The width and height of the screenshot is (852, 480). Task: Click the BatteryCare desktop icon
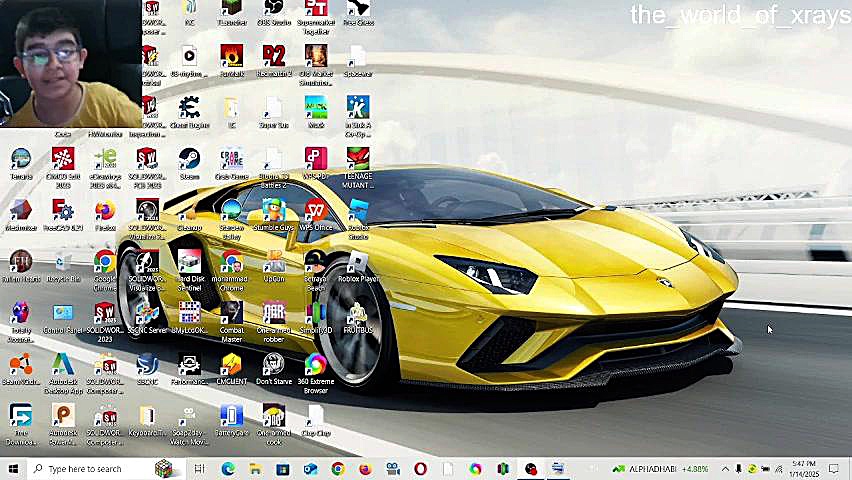(231, 420)
